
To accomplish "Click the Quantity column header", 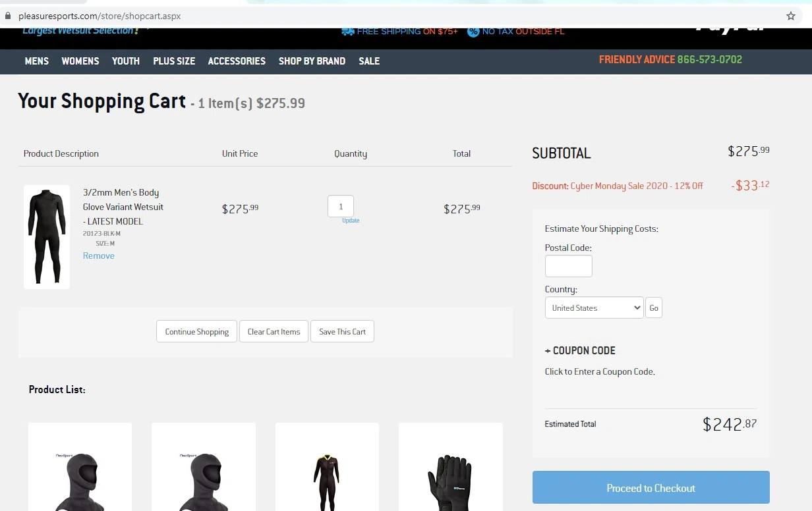I will coord(351,153).
